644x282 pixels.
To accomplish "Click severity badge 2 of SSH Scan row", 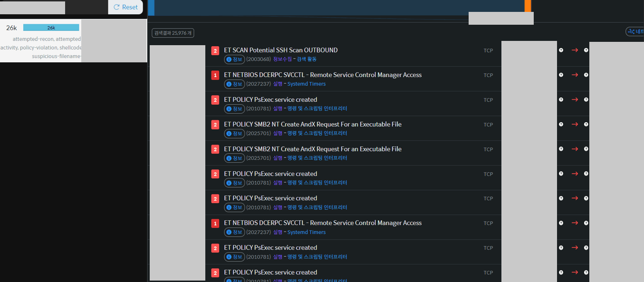I will pos(215,50).
